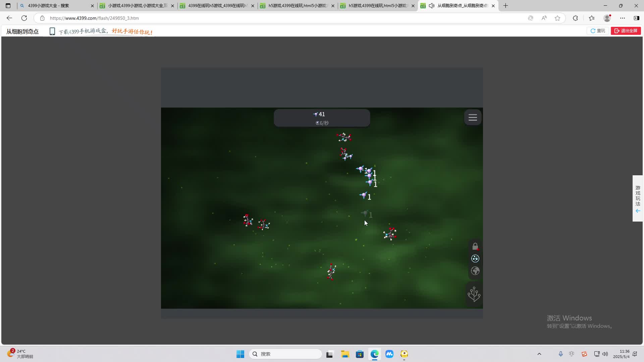Image resolution: width=644 pixels, height=362 pixels.
Task: Open the browser settings and more menu
Action: click(622, 18)
